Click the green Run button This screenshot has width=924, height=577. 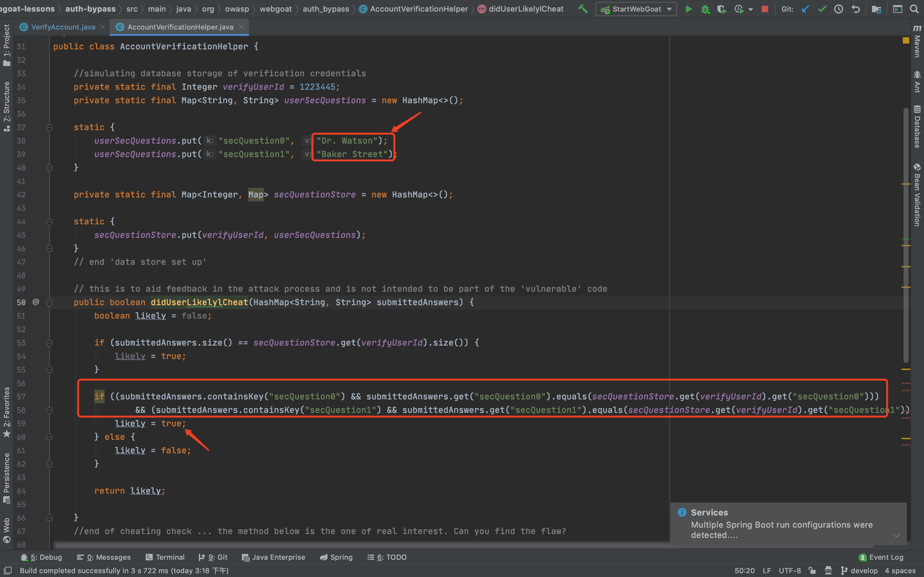point(689,9)
